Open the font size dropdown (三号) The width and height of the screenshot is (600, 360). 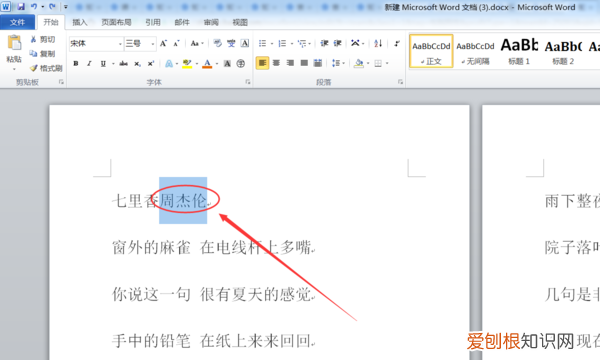153,44
